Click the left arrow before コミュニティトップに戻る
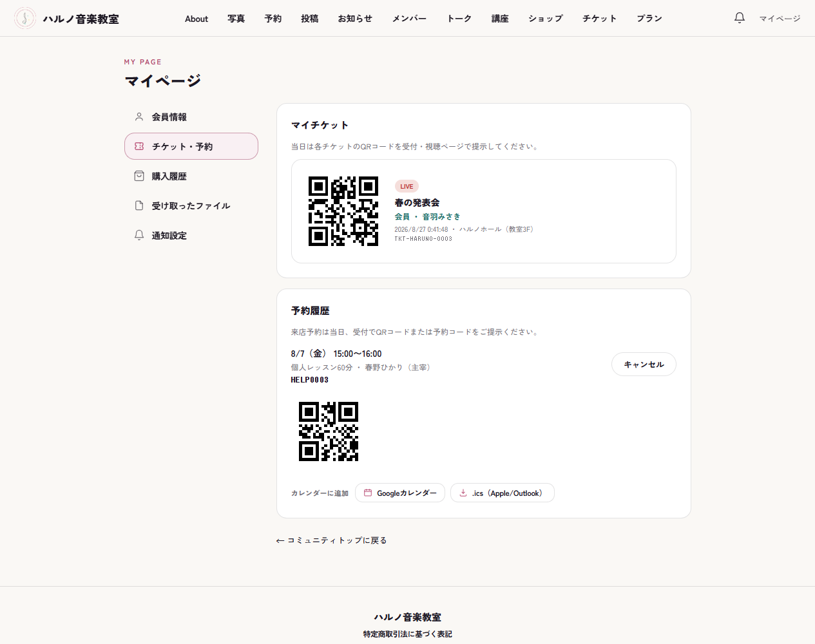 280,540
